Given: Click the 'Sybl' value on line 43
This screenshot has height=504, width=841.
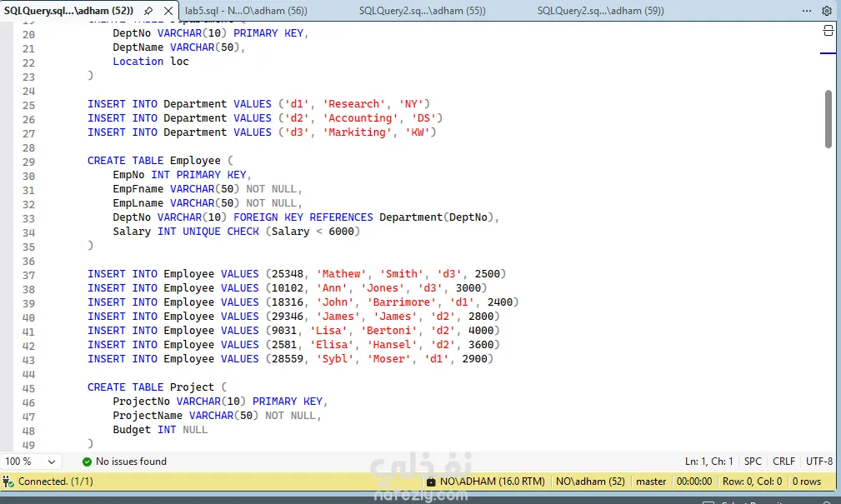Looking at the screenshot, I should tap(335, 359).
